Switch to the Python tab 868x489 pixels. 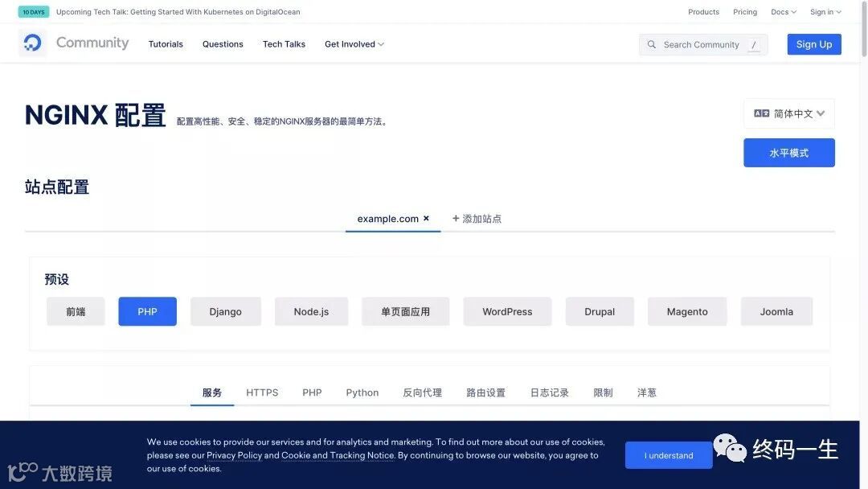tap(362, 392)
